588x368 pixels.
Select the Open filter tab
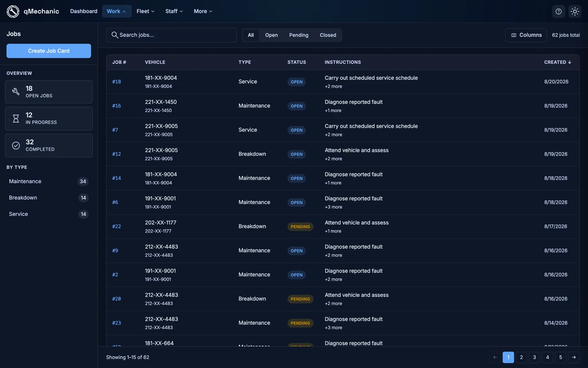(272, 35)
